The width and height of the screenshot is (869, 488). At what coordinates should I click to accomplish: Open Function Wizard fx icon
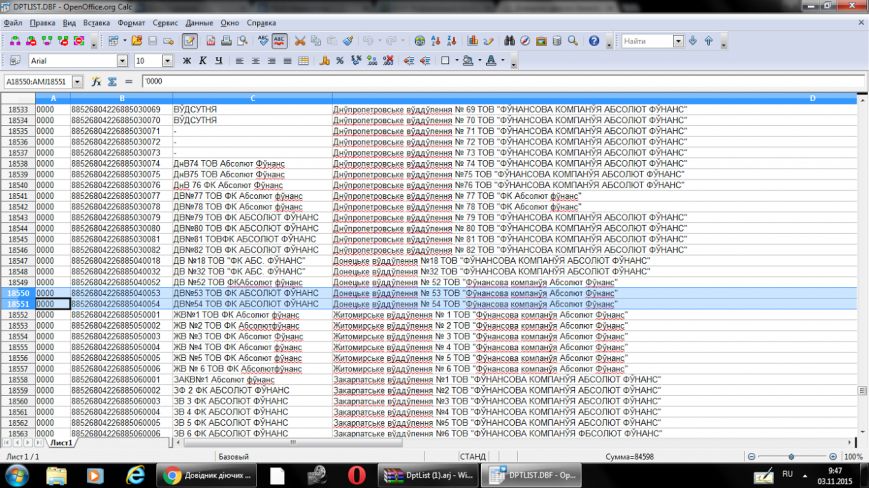[96, 81]
